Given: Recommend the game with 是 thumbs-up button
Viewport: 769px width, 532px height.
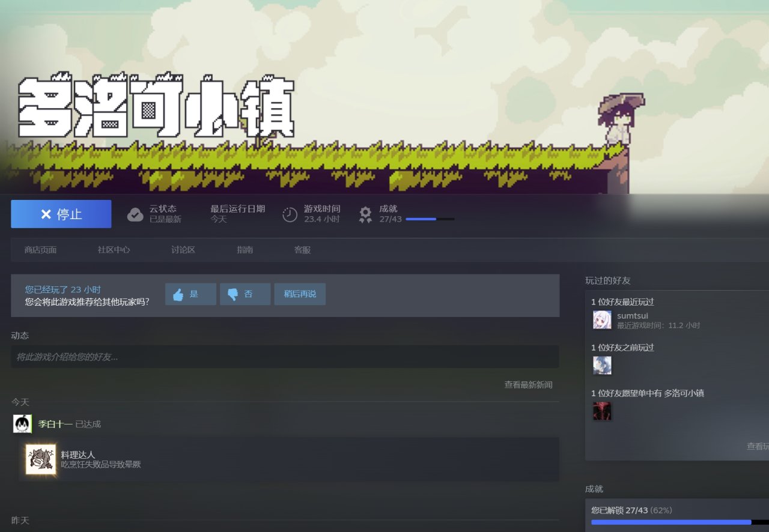Looking at the screenshot, I should tap(190, 294).
